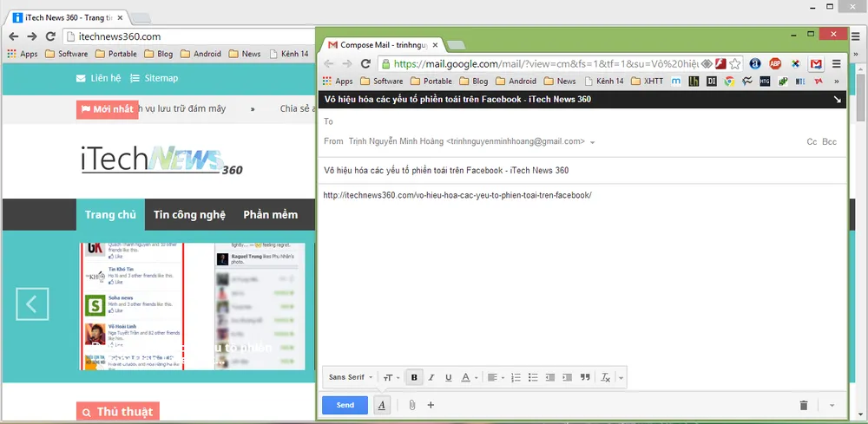Select the iTech News 360 browser tab

pyautogui.click(x=67, y=17)
